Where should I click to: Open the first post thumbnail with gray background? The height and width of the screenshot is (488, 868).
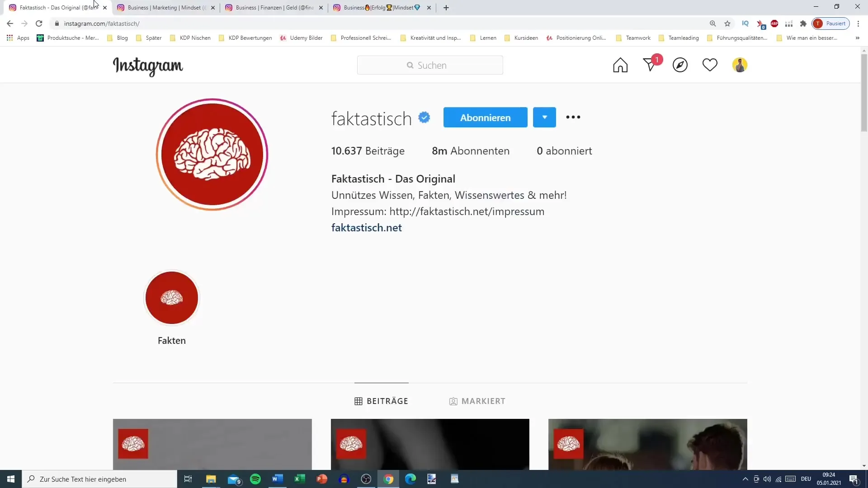pyautogui.click(x=212, y=444)
